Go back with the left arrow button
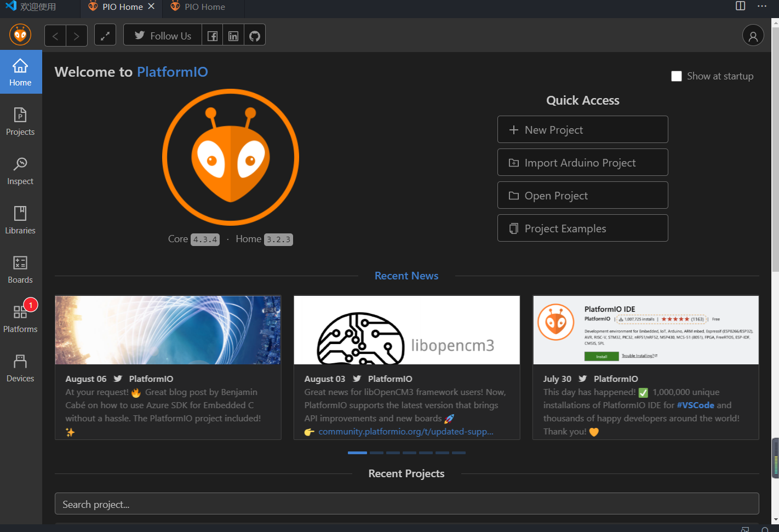This screenshot has width=779, height=532. pos(55,36)
